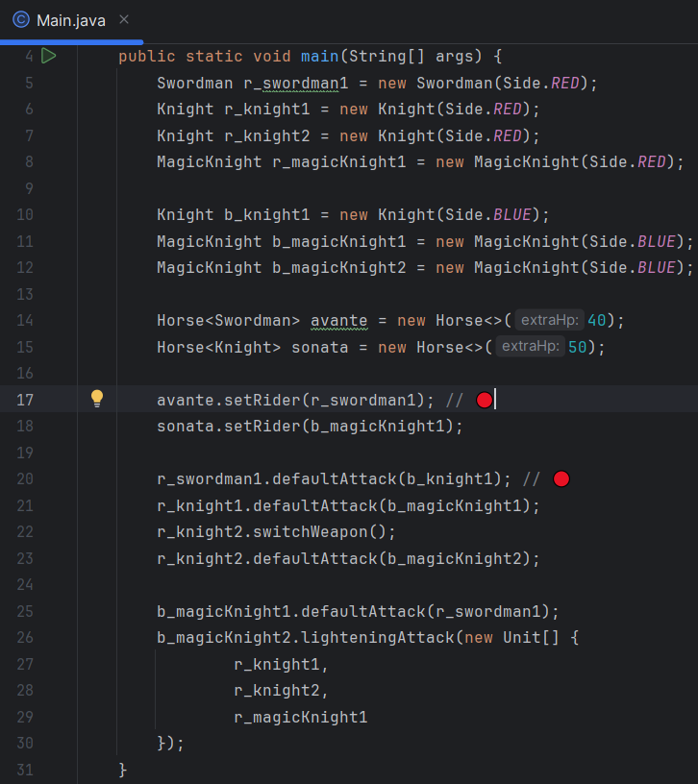
Task: Click Horse<Swordman> type on line 14
Action: pyautogui.click(x=228, y=321)
